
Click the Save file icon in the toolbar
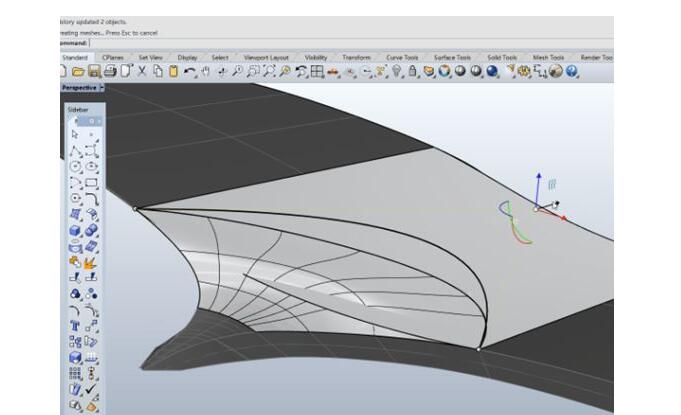point(95,72)
